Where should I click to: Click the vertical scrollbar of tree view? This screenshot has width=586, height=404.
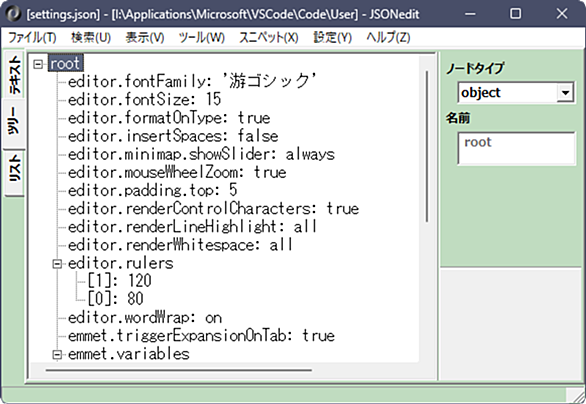click(x=427, y=147)
